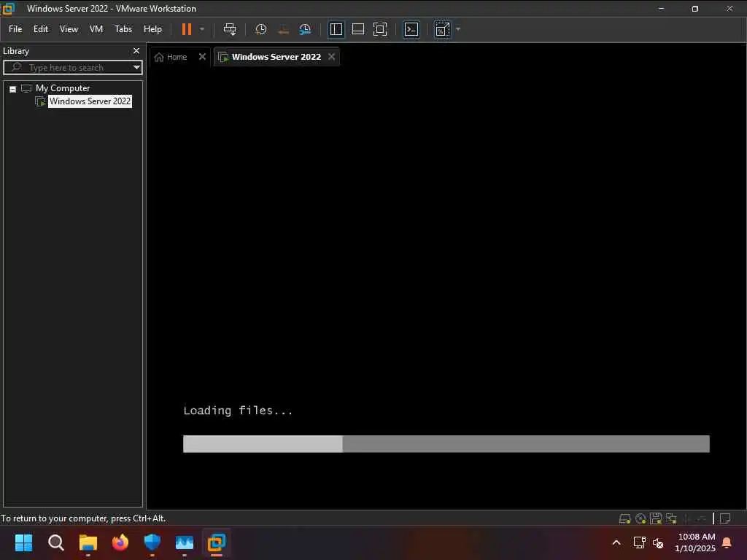Collapse the My Computer tree node
747x560 pixels.
(x=13, y=89)
